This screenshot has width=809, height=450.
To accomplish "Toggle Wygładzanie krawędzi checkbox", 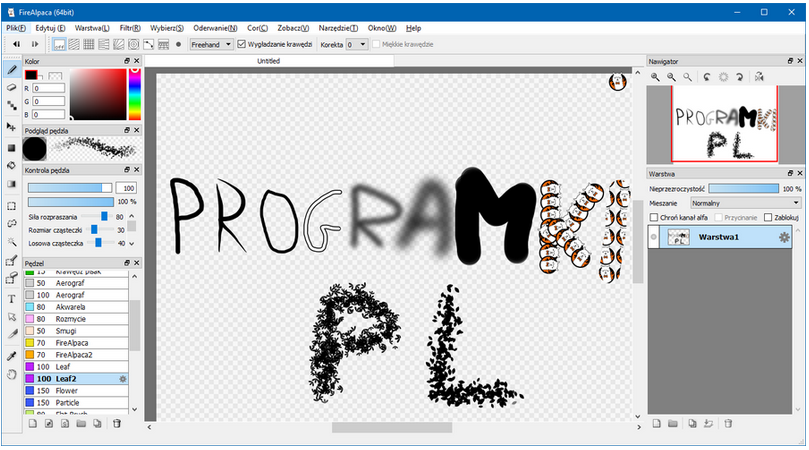I will [x=241, y=44].
